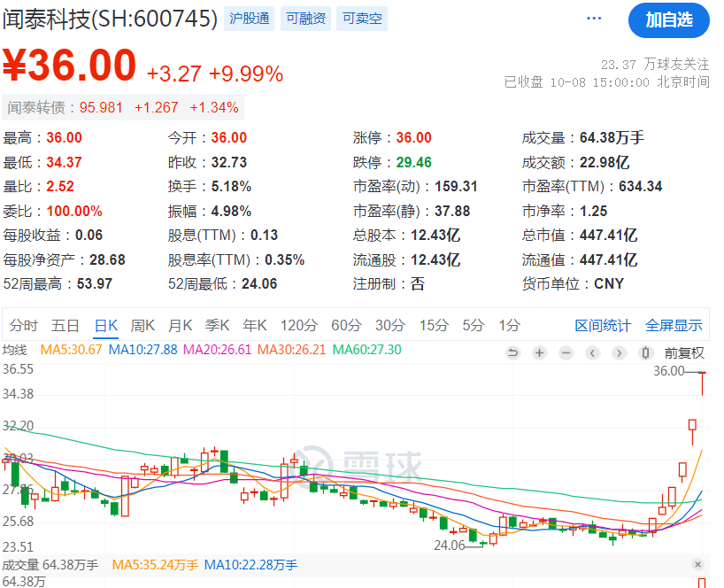The height and width of the screenshot is (588, 724).
Task: Close the volume indicator panel
Action: tap(697, 564)
